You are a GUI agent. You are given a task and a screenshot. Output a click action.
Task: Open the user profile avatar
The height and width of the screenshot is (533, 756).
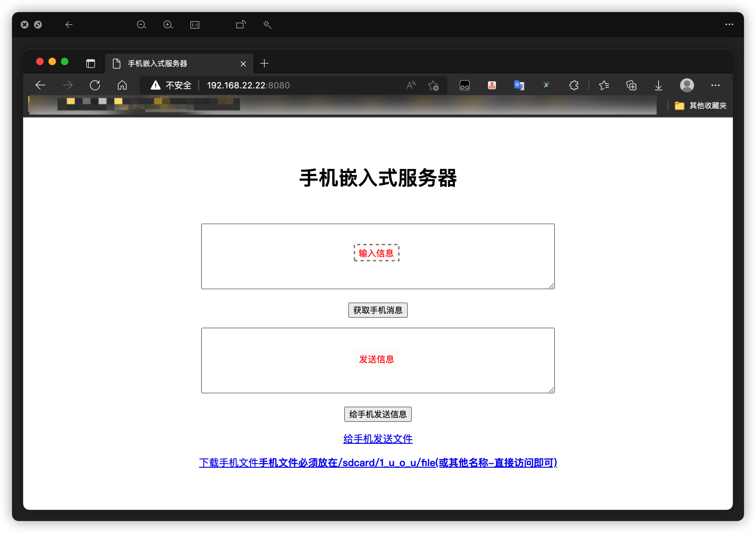[687, 85]
